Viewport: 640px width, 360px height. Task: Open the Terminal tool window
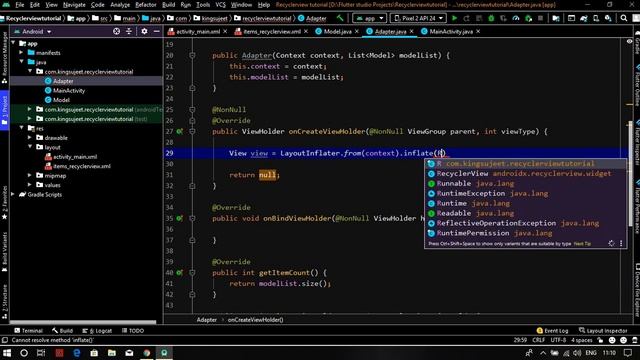[28, 331]
